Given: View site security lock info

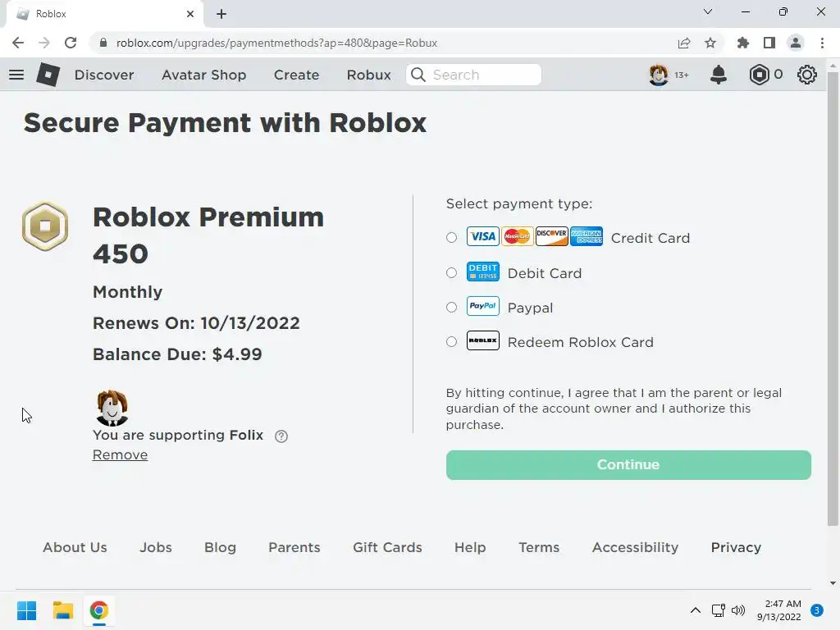Looking at the screenshot, I should tap(103, 43).
